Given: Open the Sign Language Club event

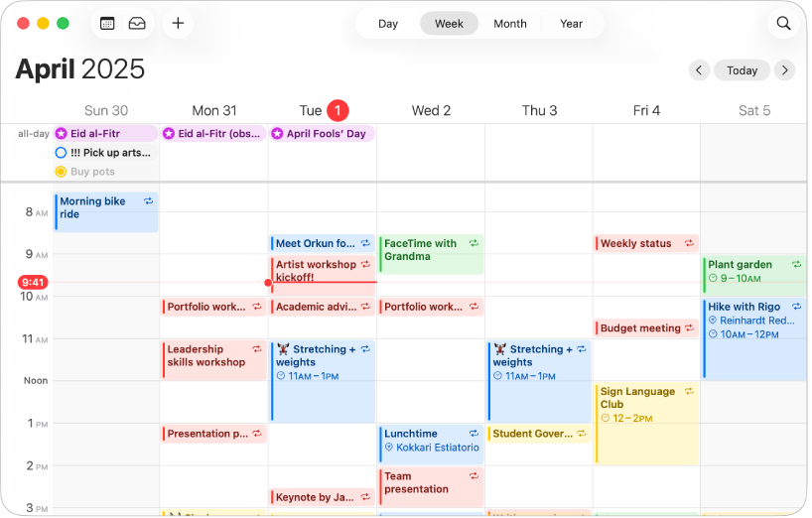Looking at the screenshot, I should [646, 422].
